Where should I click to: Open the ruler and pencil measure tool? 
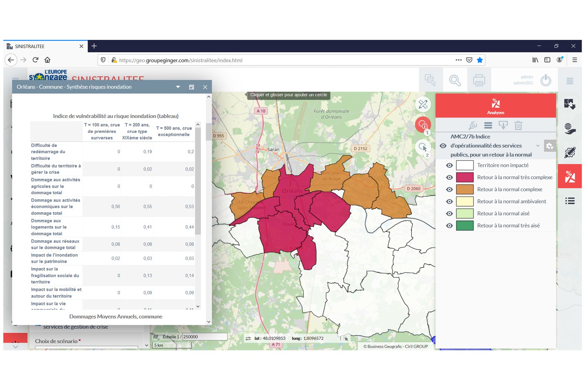(423, 104)
